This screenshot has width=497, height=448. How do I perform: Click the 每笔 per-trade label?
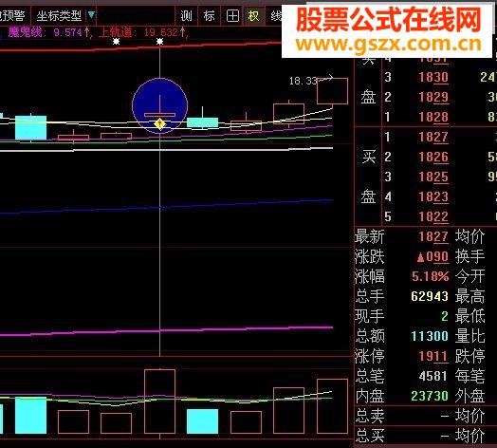469,376
